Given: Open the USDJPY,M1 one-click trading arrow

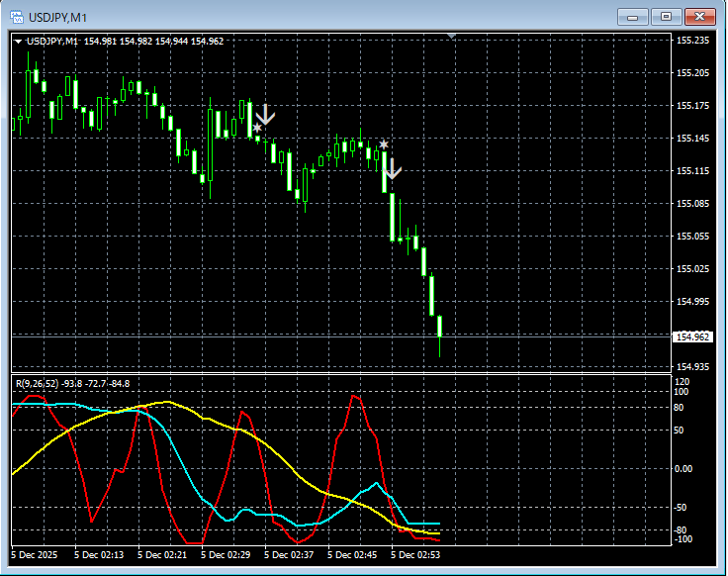Looking at the screenshot, I should pos(18,41).
